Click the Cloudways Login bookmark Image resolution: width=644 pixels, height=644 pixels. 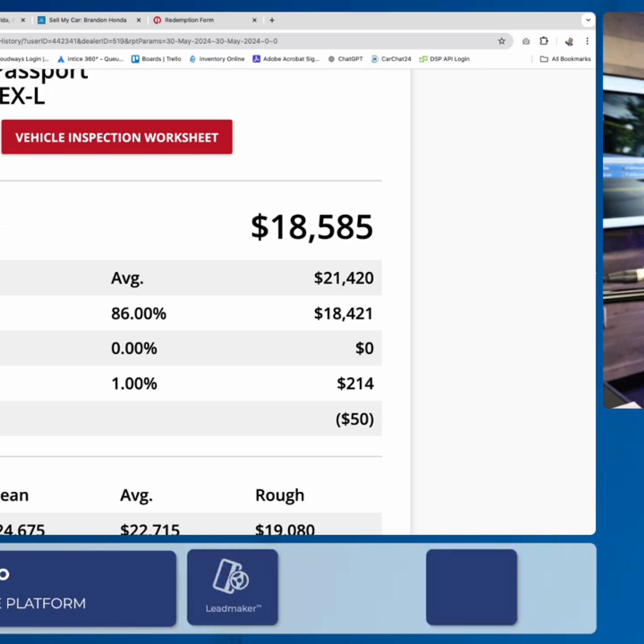24,59
